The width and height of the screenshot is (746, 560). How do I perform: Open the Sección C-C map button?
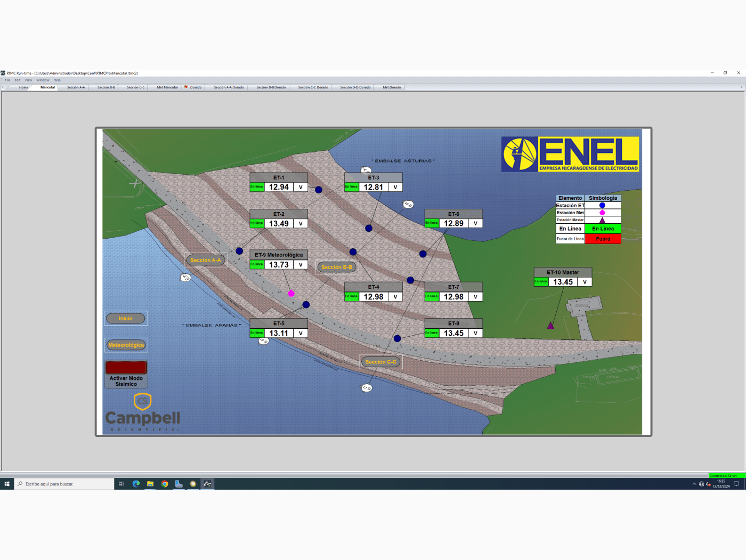click(381, 362)
